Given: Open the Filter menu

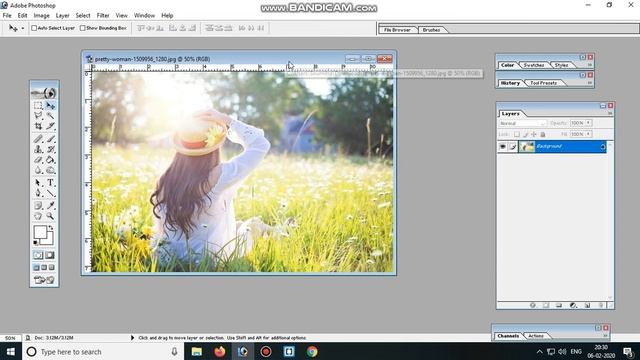Looking at the screenshot, I should pos(103,16).
